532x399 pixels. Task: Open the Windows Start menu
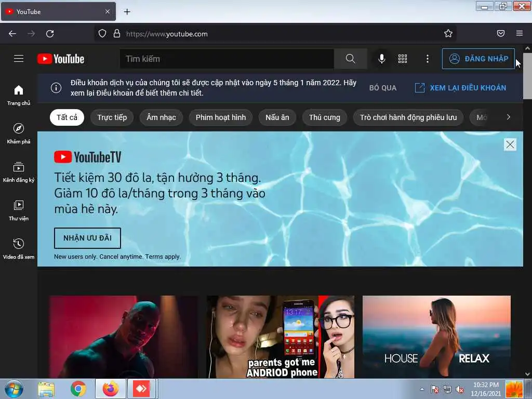(x=14, y=389)
